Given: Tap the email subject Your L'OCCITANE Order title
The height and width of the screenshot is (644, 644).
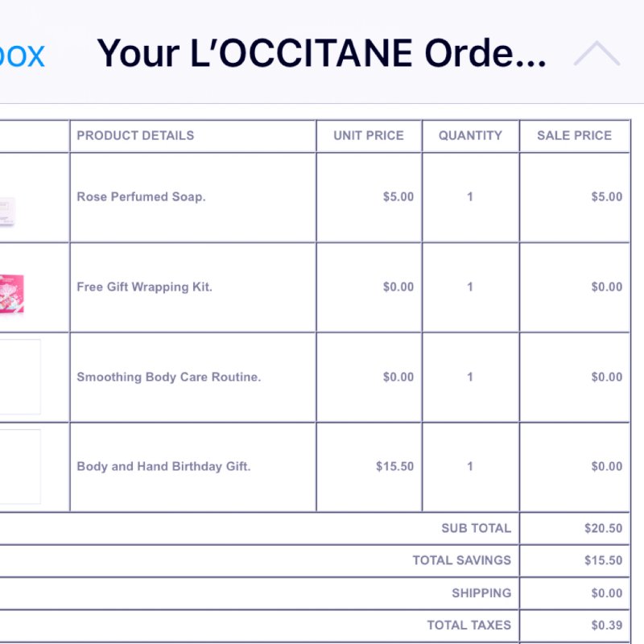Looking at the screenshot, I should 321,53.
